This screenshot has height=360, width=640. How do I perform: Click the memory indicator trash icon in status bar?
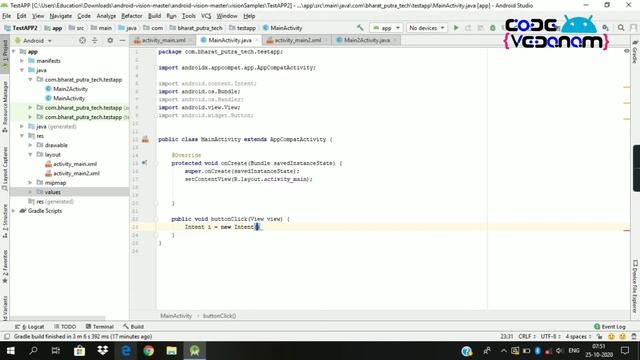pyautogui.click(x=633, y=336)
